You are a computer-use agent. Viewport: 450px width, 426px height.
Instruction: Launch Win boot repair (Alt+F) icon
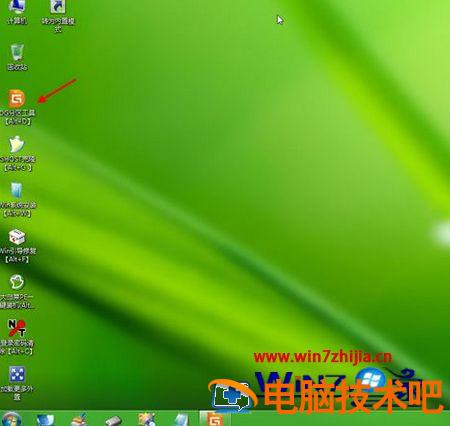pyautogui.click(x=17, y=245)
